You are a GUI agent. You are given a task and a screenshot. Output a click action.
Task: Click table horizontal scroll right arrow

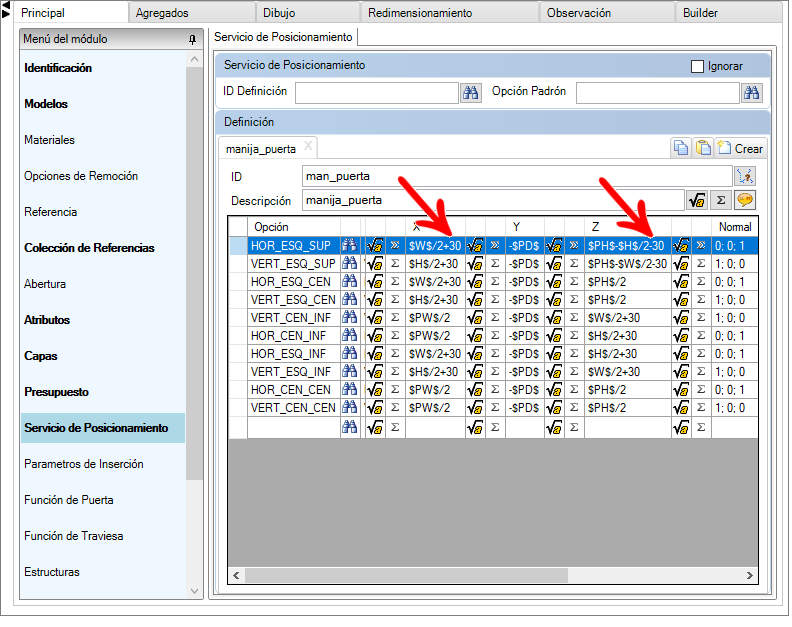point(750,575)
